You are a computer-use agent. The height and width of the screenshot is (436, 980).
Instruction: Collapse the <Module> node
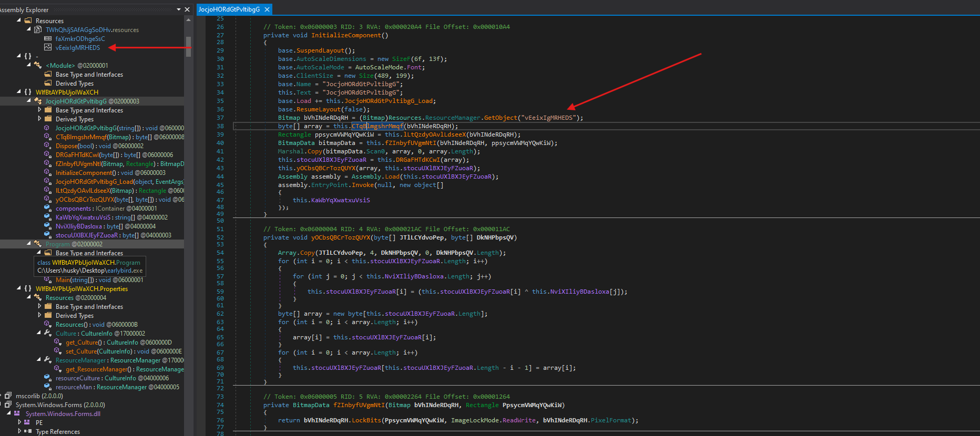(29, 65)
